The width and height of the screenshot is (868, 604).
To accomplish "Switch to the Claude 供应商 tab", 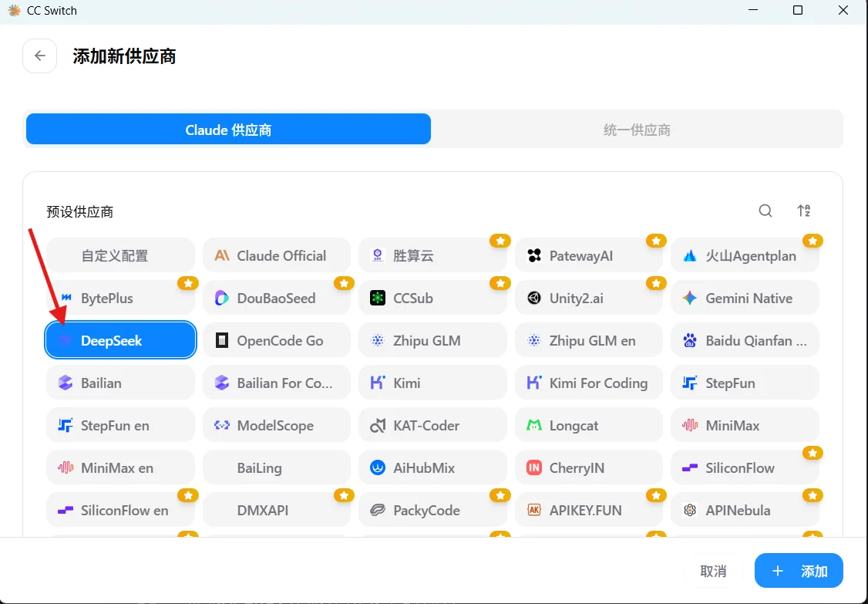I will point(228,129).
